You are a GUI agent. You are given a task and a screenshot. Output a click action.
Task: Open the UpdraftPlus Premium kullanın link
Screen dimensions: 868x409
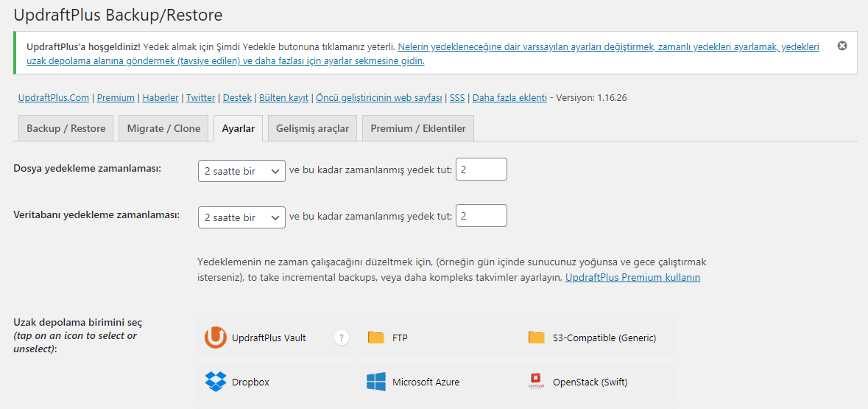(x=632, y=277)
